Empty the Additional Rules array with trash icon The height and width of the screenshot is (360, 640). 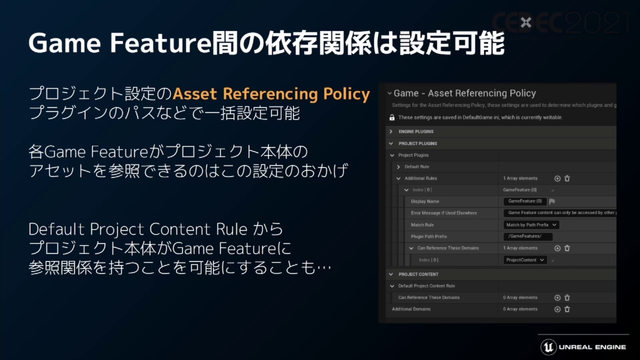(567, 178)
